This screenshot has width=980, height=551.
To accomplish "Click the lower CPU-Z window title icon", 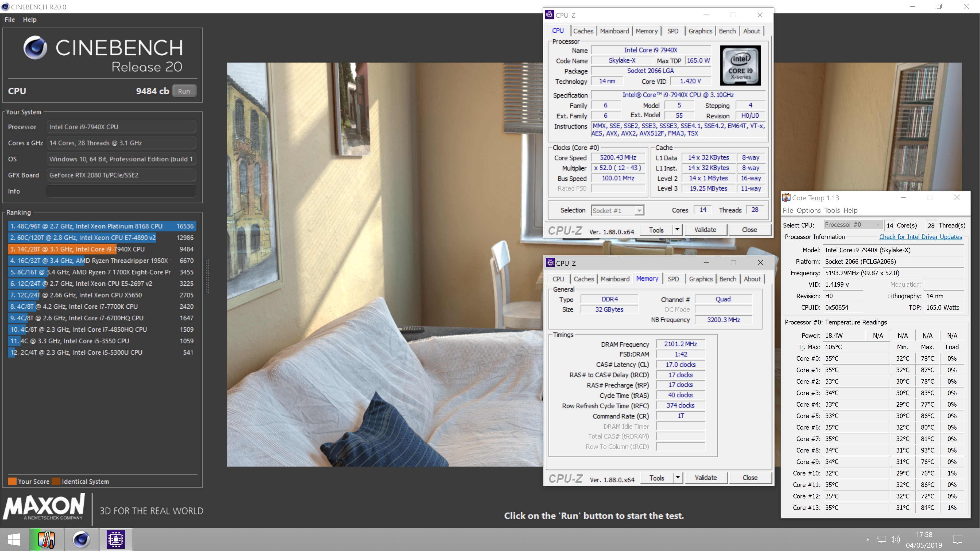I will [550, 263].
